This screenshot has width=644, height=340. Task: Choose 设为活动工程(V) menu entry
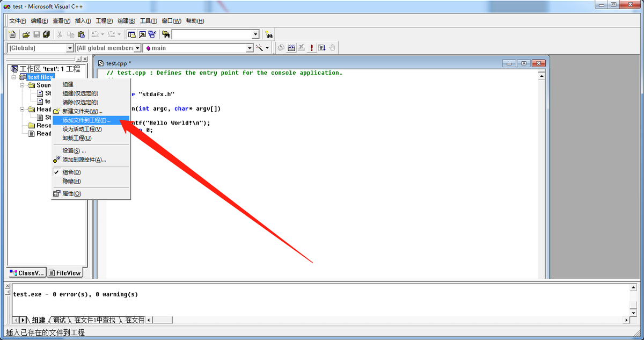[91, 129]
